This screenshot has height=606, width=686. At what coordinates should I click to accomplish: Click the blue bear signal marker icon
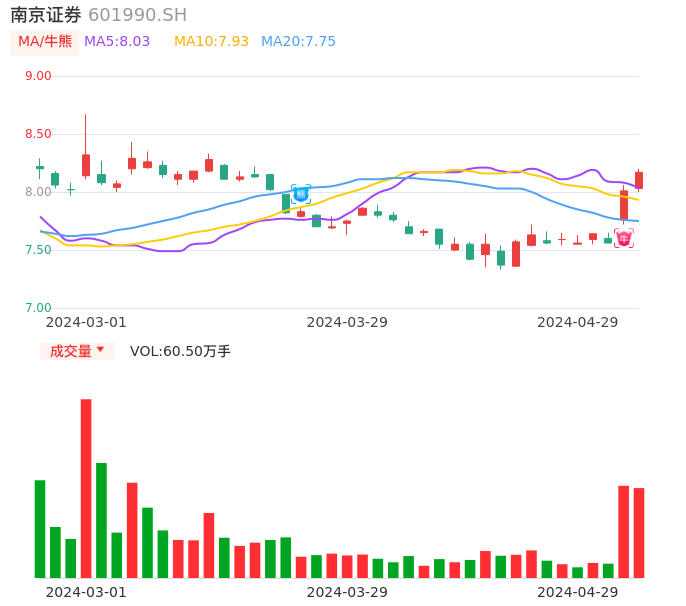301,194
